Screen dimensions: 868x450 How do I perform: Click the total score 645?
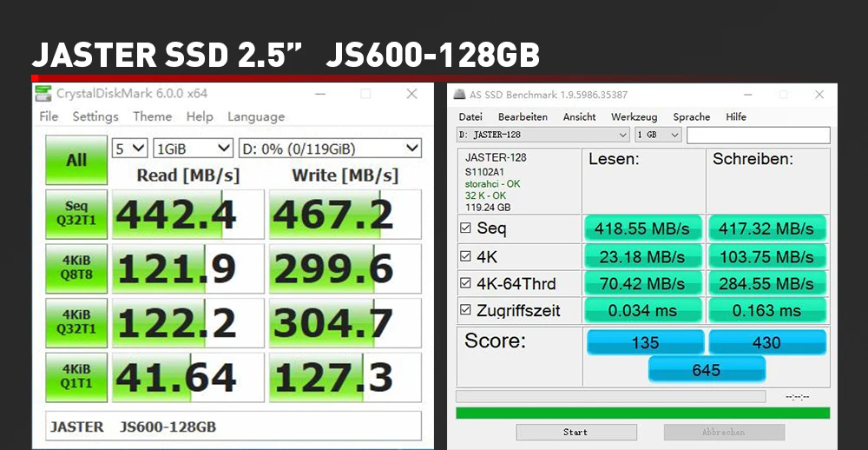(x=707, y=369)
